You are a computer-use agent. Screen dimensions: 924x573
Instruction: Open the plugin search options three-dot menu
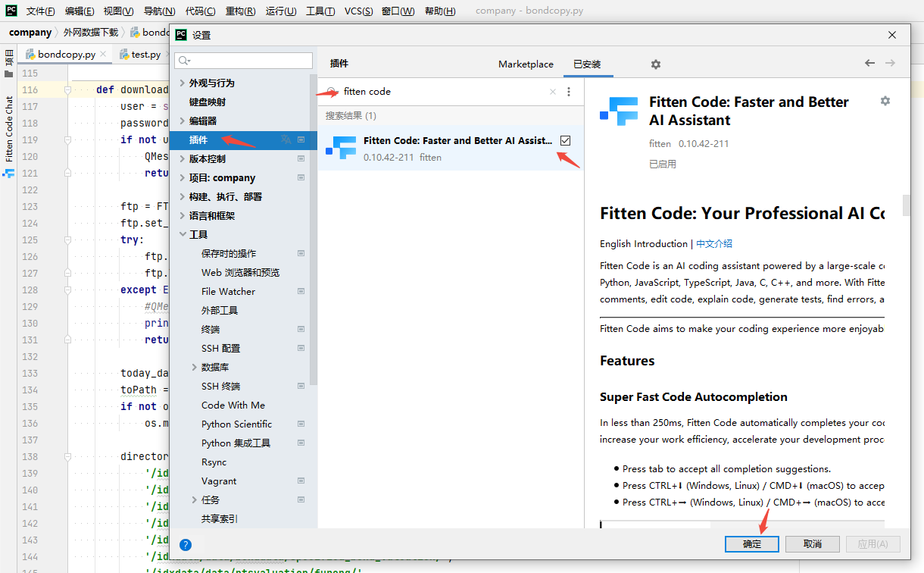tap(569, 92)
